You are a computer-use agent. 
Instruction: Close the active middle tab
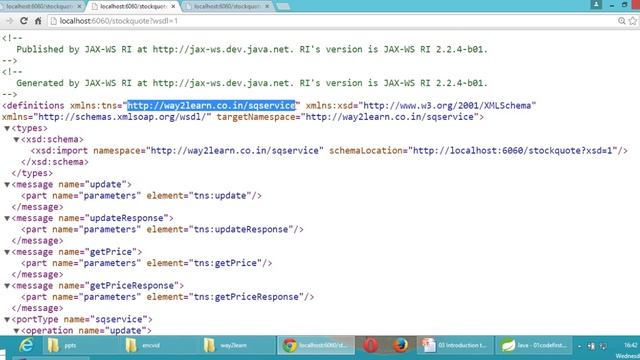tap(173, 7)
